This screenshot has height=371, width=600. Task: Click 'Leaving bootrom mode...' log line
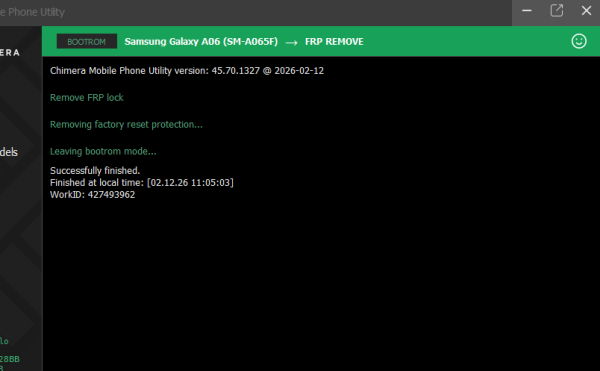[x=103, y=151]
